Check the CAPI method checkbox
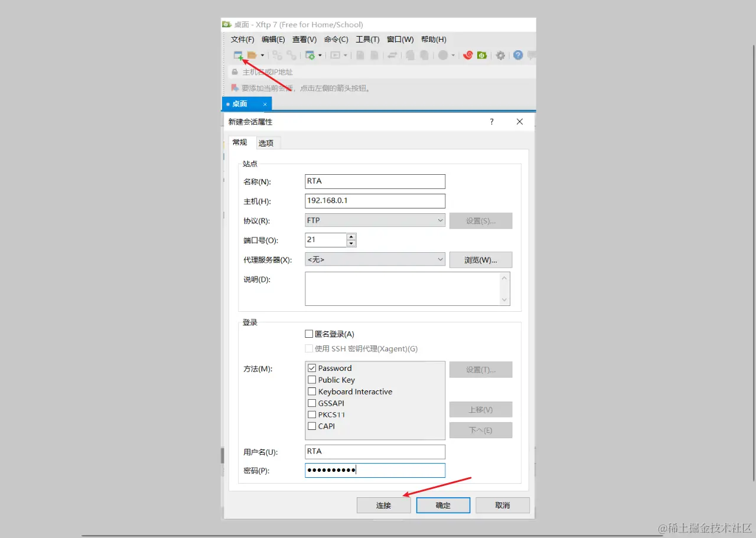This screenshot has height=538, width=756. point(312,426)
